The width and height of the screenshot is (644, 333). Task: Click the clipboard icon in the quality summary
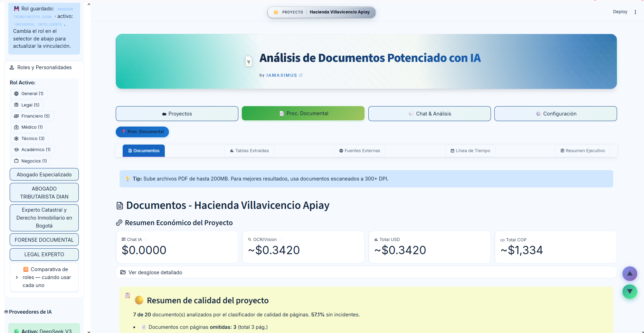click(x=127, y=295)
